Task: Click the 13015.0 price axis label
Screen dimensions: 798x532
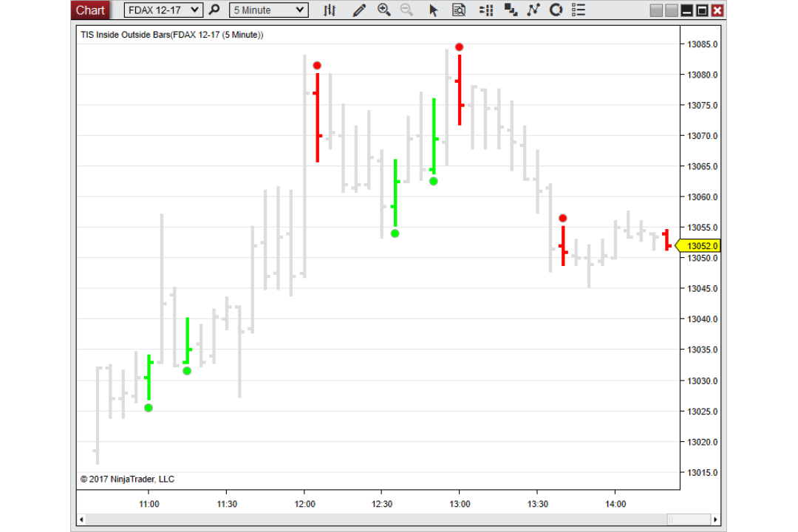Action: point(703,473)
